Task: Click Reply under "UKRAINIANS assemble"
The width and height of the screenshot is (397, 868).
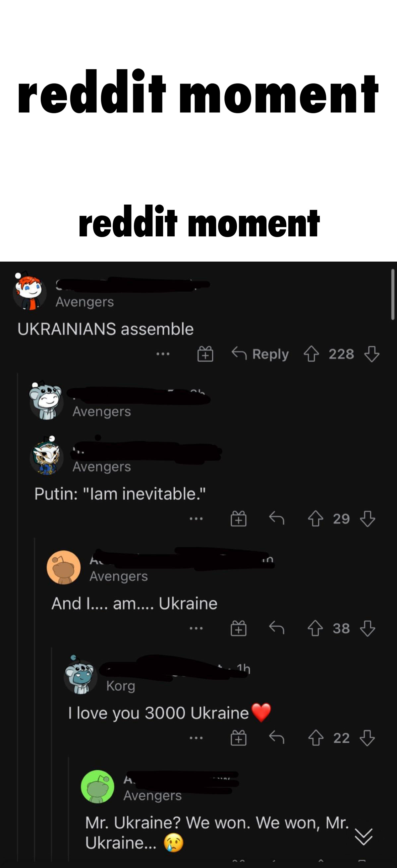Action: coord(260,354)
